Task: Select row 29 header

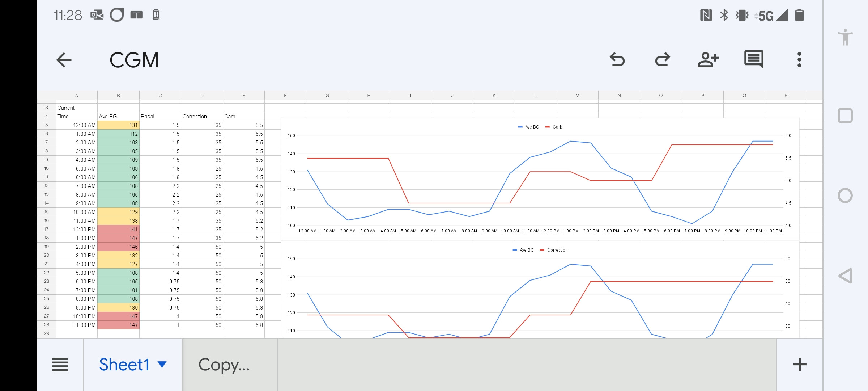Action: click(x=47, y=333)
